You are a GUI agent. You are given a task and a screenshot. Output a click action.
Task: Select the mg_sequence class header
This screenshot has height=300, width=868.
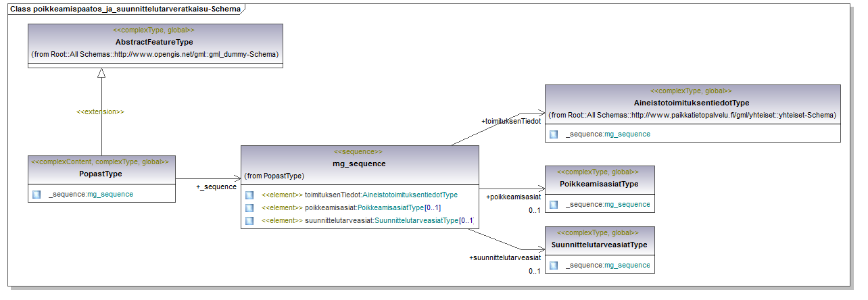(360, 164)
